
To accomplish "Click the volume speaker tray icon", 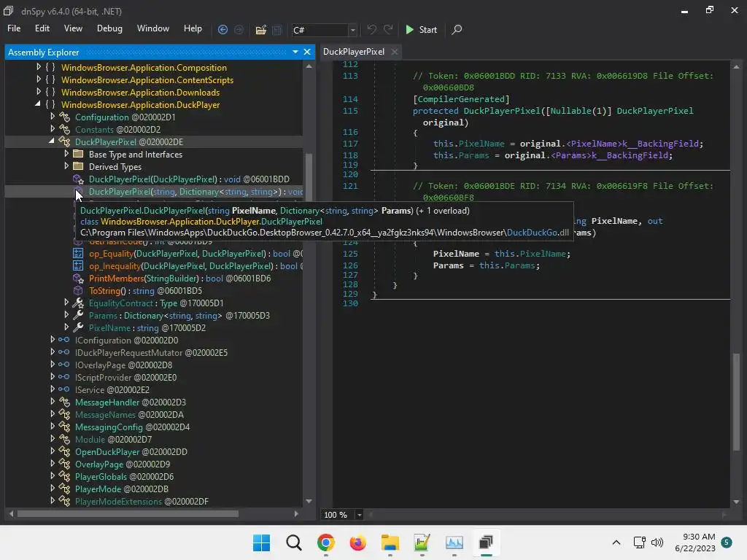I will point(657,542).
